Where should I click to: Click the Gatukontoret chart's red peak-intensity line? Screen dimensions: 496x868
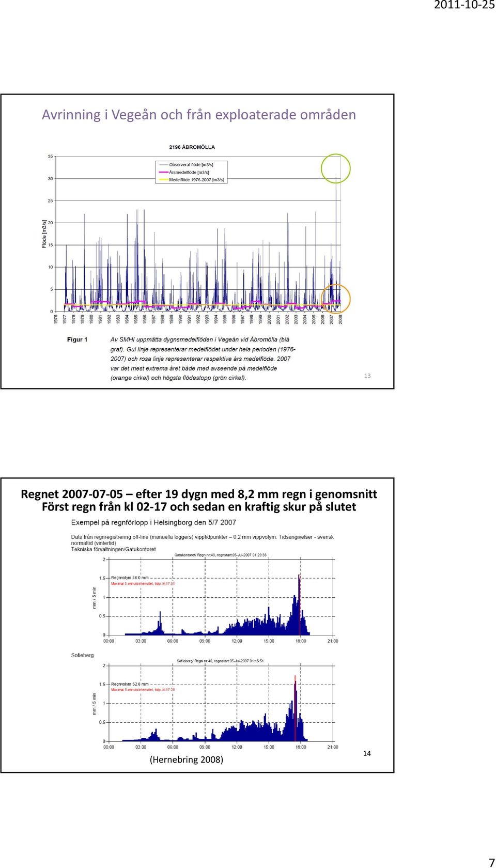(x=300, y=605)
